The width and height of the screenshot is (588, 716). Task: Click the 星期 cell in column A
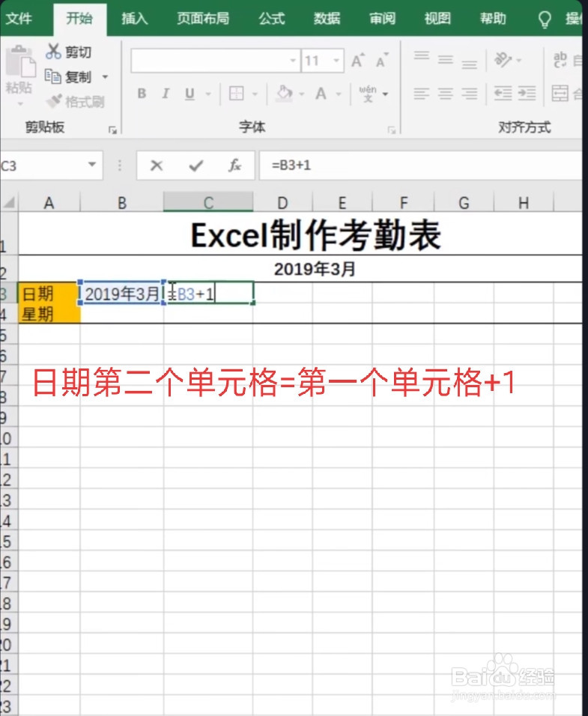tap(49, 314)
